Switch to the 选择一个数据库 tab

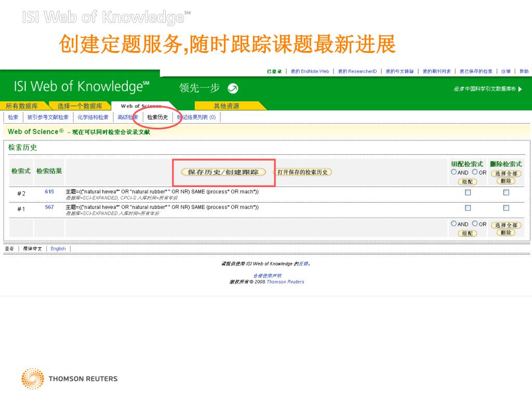(x=79, y=106)
